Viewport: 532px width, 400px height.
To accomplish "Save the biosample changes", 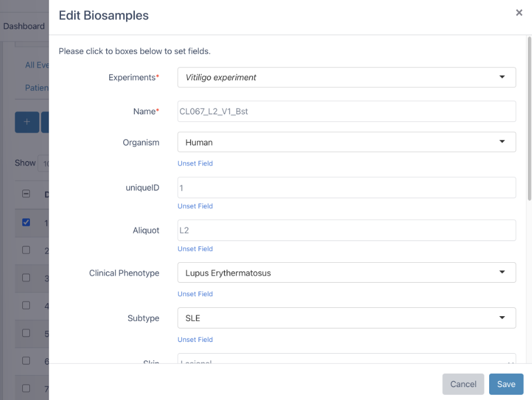I will pos(506,384).
